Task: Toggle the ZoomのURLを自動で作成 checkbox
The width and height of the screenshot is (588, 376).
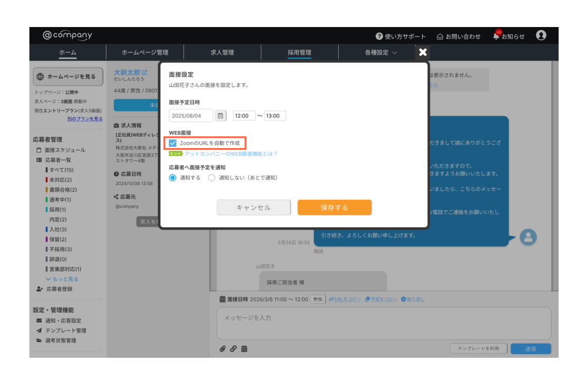Action: pos(172,143)
